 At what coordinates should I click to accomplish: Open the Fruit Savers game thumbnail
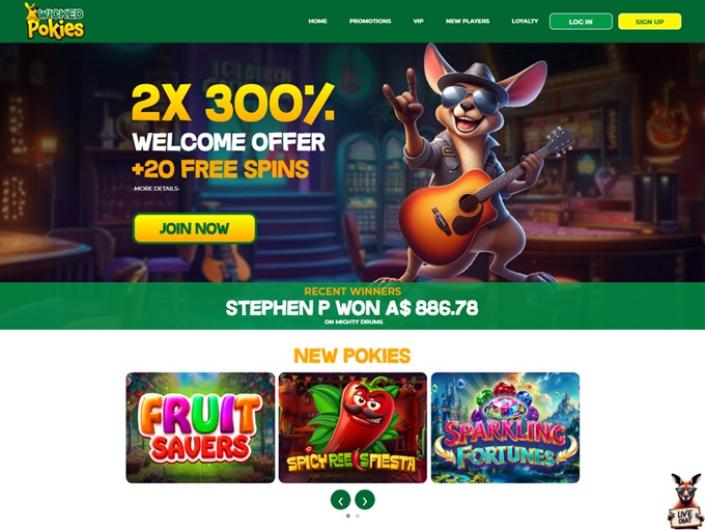[200, 428]
